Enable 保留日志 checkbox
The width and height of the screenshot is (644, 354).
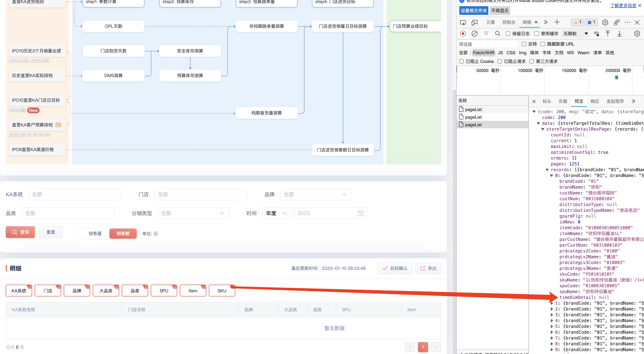pos(508,34)
